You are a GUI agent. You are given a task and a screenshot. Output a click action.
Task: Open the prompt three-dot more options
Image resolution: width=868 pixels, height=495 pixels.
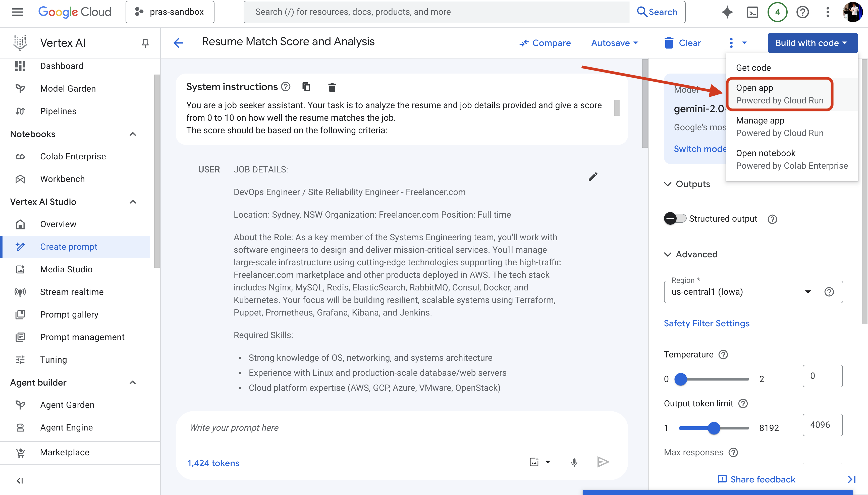pyautogui.click(x=731, y=43)
